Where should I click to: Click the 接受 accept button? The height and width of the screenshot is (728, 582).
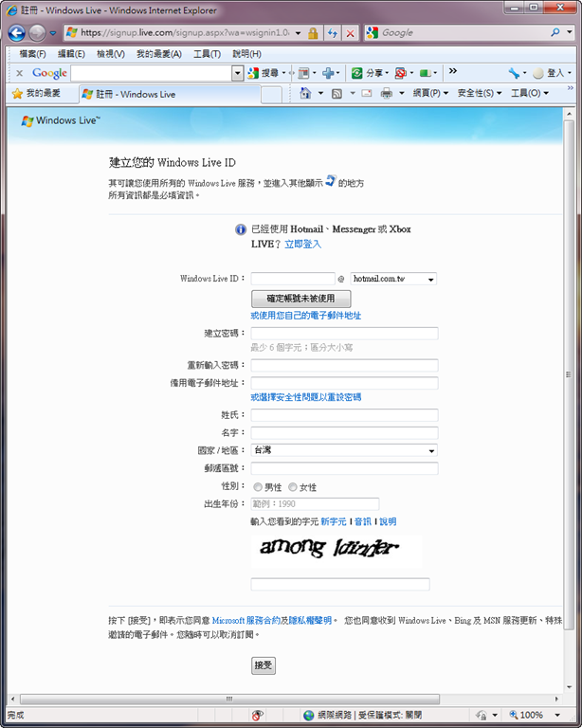264,665
